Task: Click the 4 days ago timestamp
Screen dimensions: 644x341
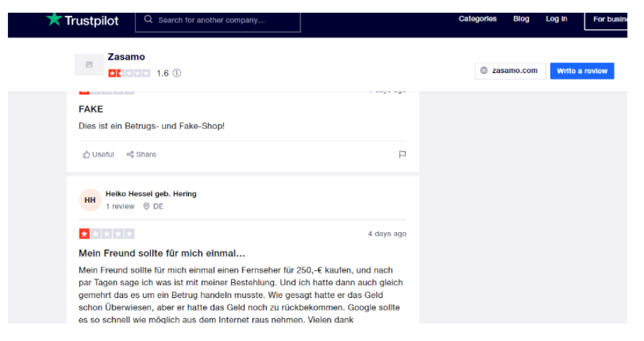Action: click(x=387, y=234)
